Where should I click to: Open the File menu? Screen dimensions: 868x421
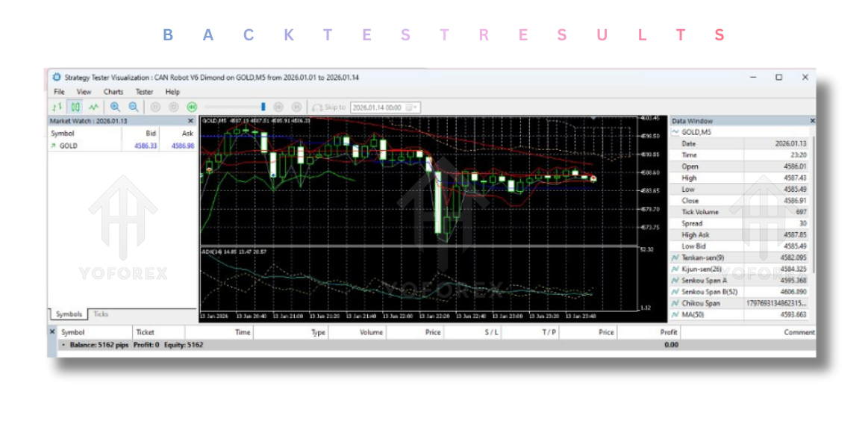point(59,92)
